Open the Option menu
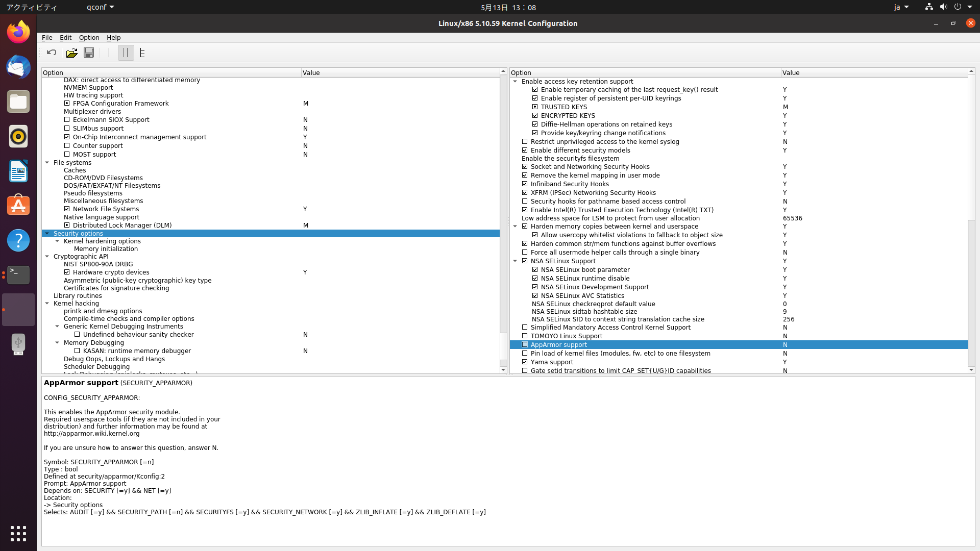 click(x=89, y=38)
